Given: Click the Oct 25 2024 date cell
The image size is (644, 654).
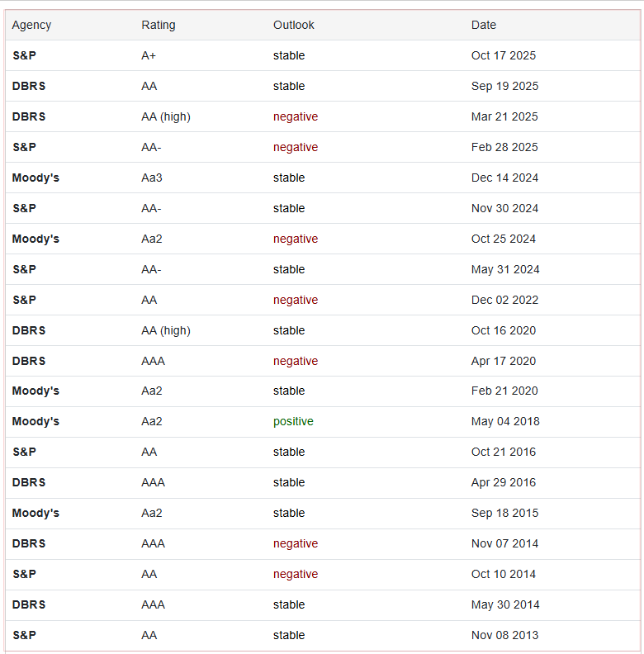Looking at the screenshot, I should pos(503,239).
